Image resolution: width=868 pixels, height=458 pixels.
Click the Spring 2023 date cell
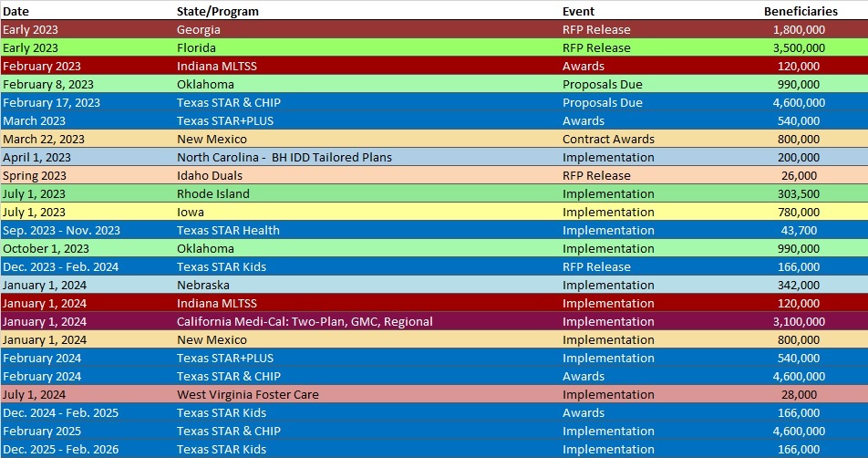pyautogui.click(x=35, y=175)
